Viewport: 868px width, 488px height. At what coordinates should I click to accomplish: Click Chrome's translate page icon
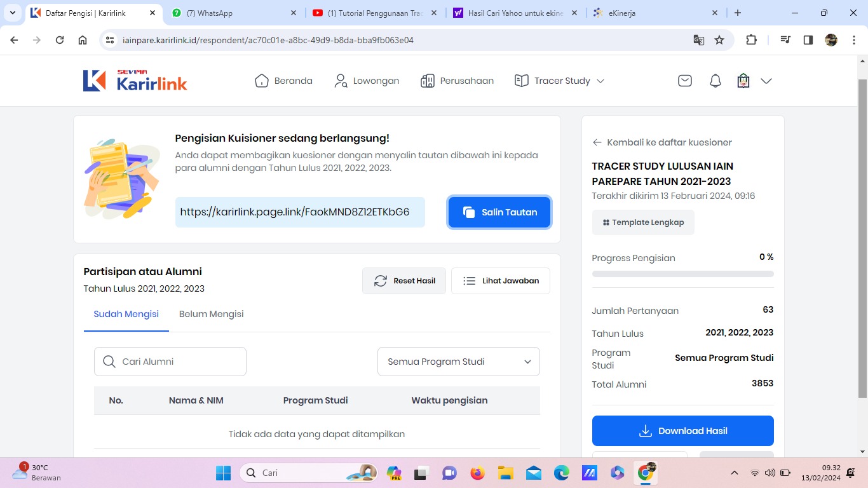tap(699, 40)
